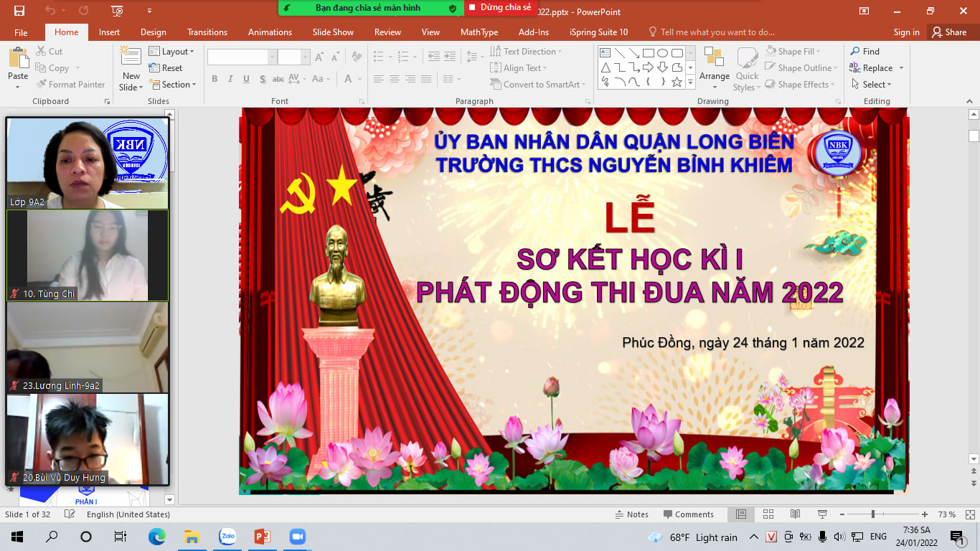This screenshot has width=980, height=551.
Task: Click the Share button
Action: pyautogui.click(x=948, y=32)
